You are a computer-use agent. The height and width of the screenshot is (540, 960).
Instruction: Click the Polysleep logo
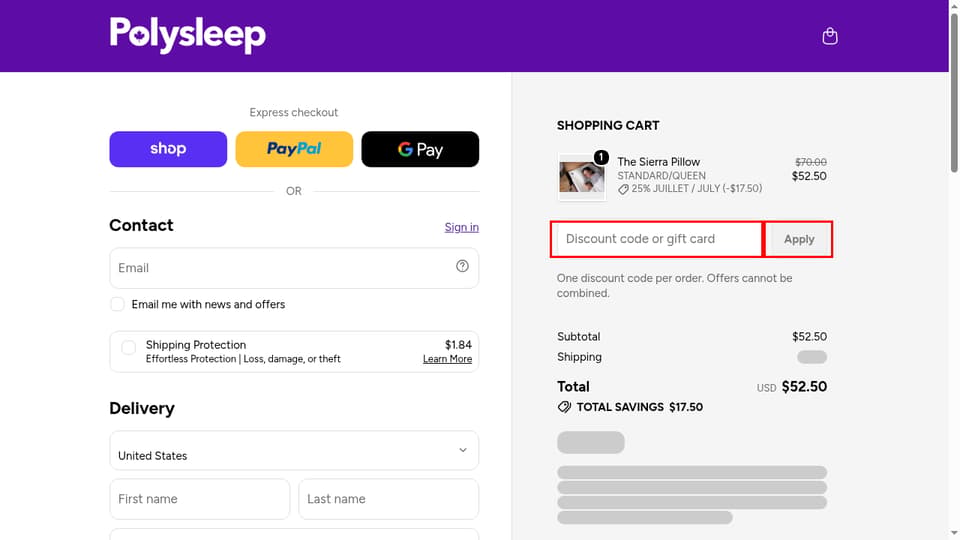[187, 35]
